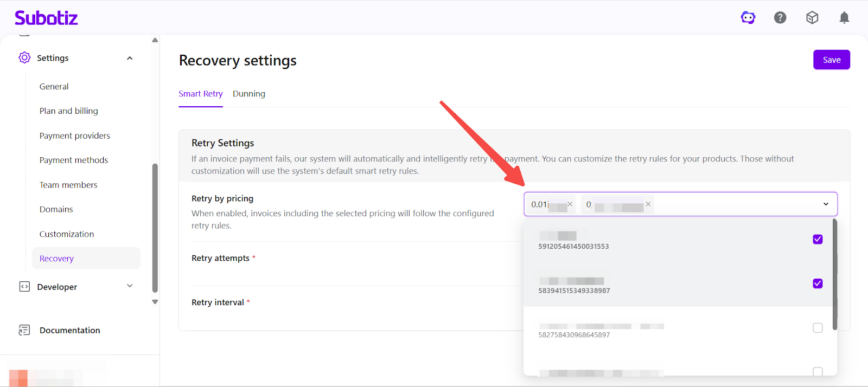This screenshot has width=868, height=387.
Task: Expand the Developer section chevron
Action: 130,286
